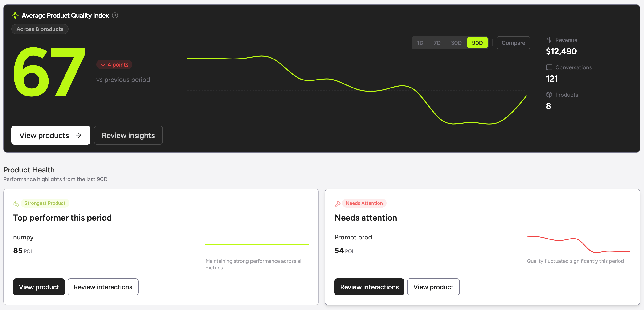Open the Compare option
Screen dimensions: 644x310
pyautogui.click(x=513, y=43)
